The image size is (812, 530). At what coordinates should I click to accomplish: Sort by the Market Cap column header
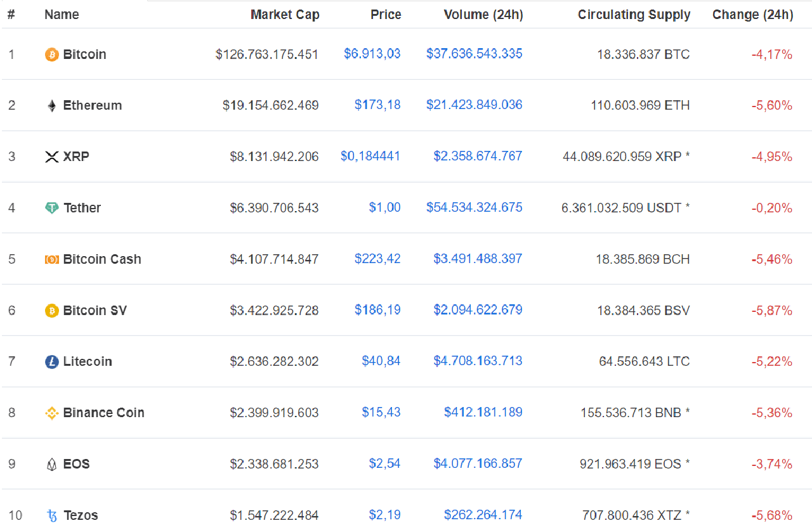[285, 15]
